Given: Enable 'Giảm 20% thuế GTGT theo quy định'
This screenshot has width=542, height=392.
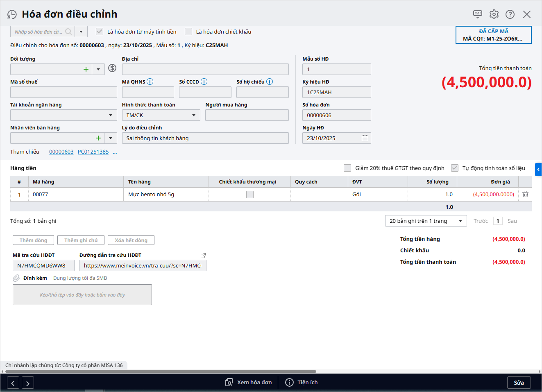Looking at the screenshot, I should [x=347, y=168].
